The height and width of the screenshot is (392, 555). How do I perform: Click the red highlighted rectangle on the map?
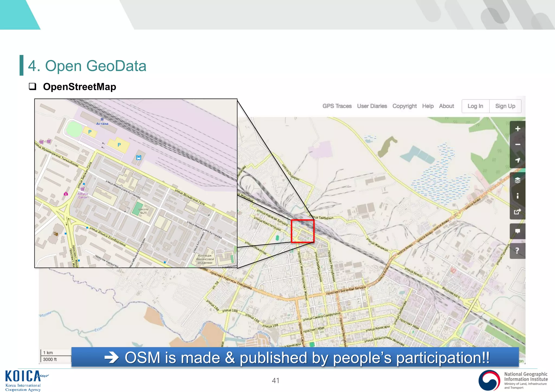pyautogui.click(x=302, y=231)
